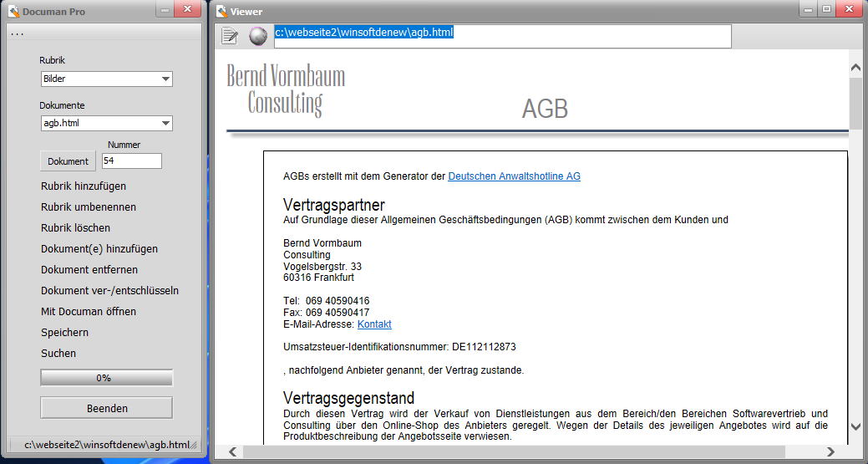868x464 pixels.
Task: Click the fax line 'Fax: 069 40590417'
Action: coord(327,313)
